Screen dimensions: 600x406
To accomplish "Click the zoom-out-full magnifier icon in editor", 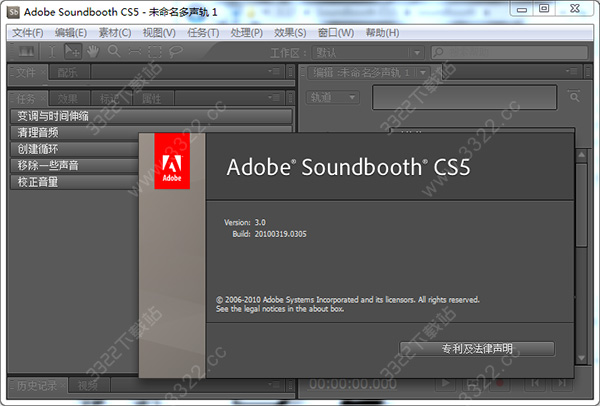I will tap(574, 96).
